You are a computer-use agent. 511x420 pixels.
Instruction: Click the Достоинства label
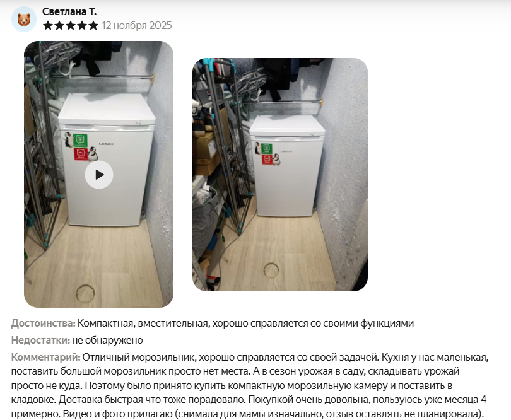coord(43,324)
